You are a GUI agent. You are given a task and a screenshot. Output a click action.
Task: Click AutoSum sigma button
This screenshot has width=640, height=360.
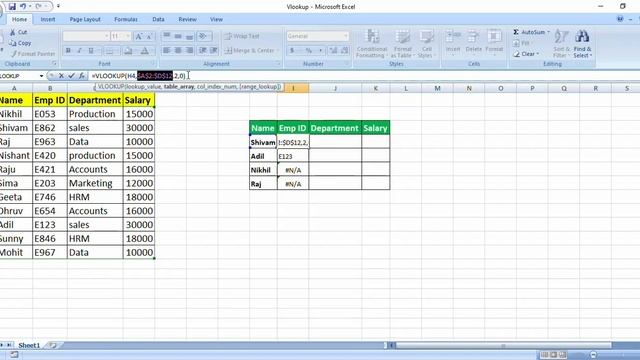pos(531,32)
